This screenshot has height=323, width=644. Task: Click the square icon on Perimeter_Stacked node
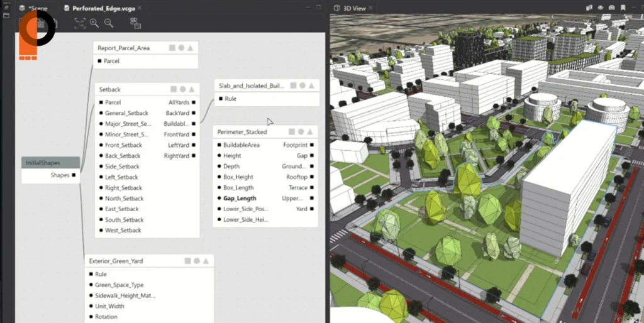point(292,132)
